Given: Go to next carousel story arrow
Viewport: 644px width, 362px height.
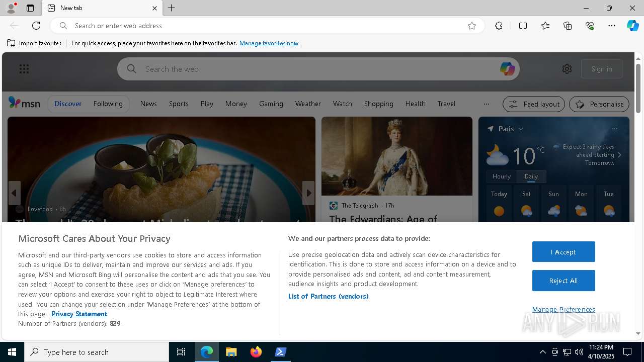Looking at the screenshot, I should click(x=308, y=193).
